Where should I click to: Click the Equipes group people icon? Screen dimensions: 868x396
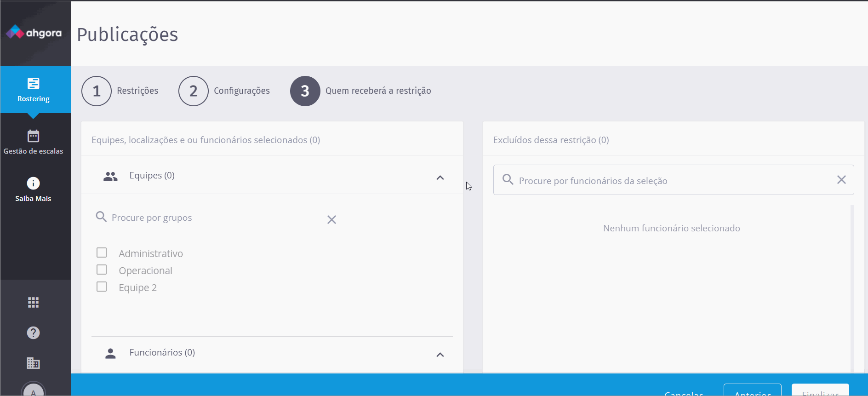[x=110, y=176]
